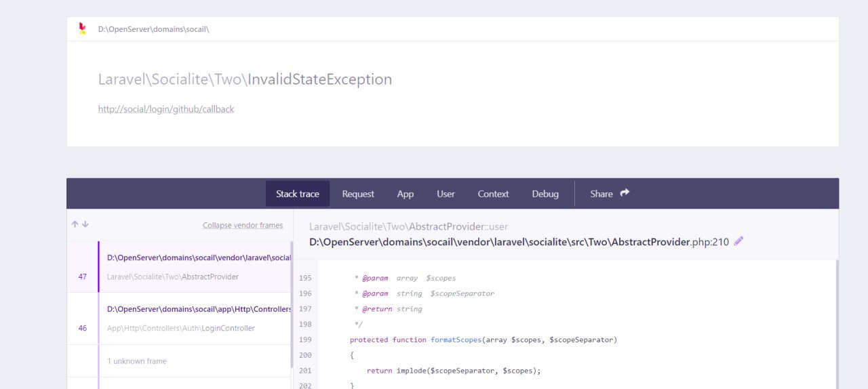Open the Debug tab
This screenshot has height=389, width=868.
(x=545, y=194)
